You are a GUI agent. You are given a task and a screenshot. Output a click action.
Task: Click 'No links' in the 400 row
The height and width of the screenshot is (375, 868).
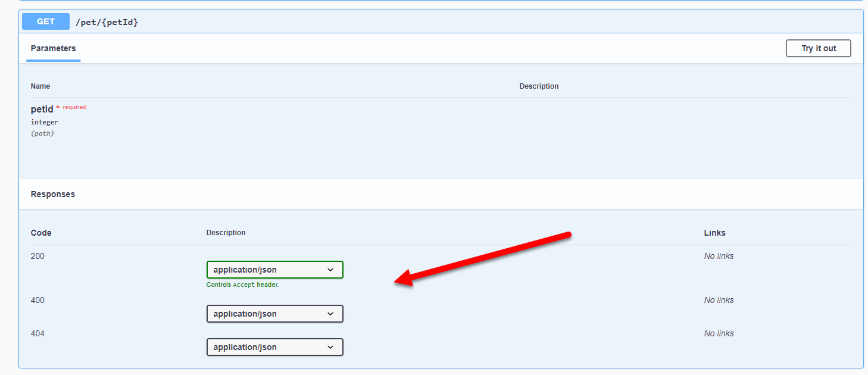point(719,300)
